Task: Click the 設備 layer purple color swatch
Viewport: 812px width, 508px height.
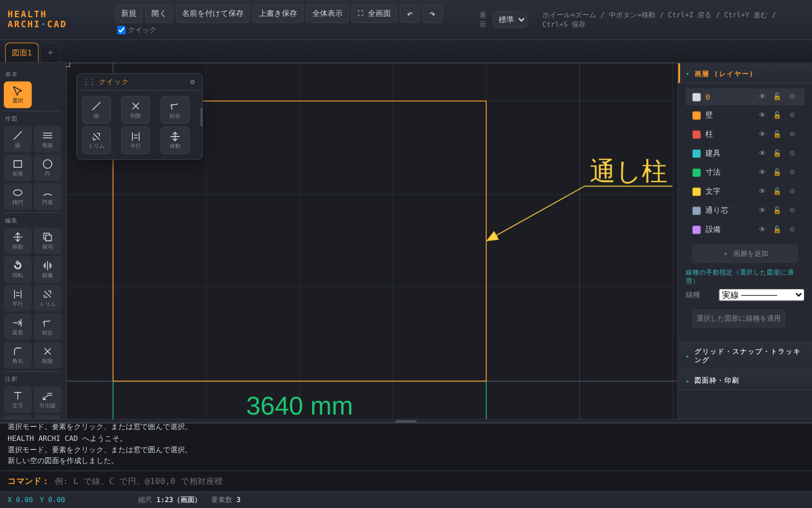Action: [696, 230]
